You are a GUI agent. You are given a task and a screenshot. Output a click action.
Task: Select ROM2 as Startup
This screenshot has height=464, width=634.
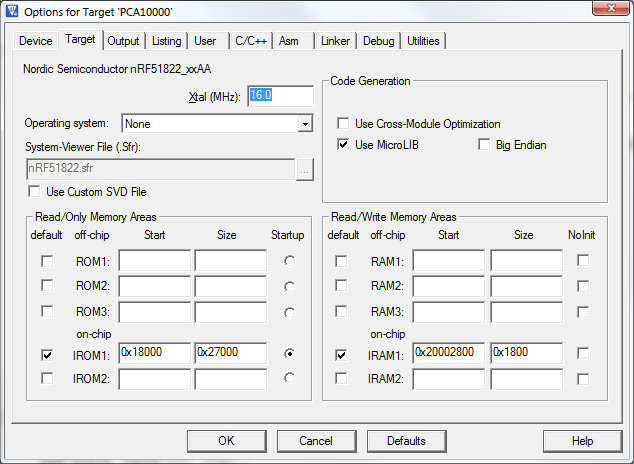[290, 287]
